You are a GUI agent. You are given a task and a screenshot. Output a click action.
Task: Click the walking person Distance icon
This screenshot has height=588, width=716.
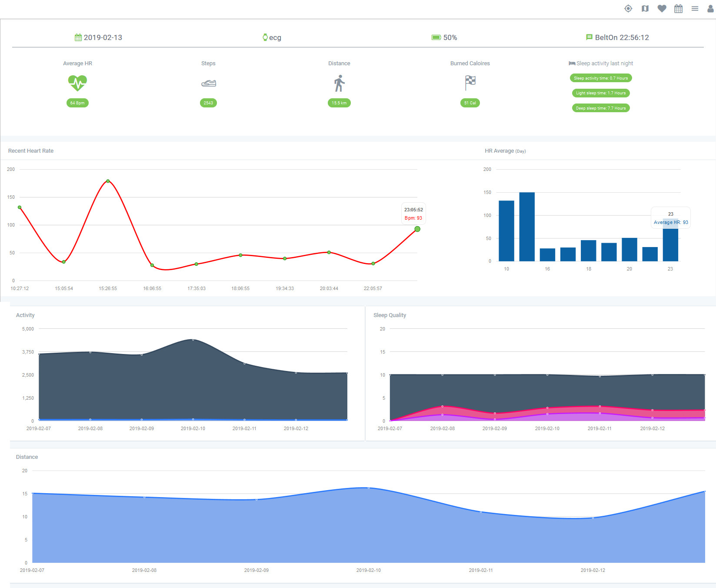[340, 83]
